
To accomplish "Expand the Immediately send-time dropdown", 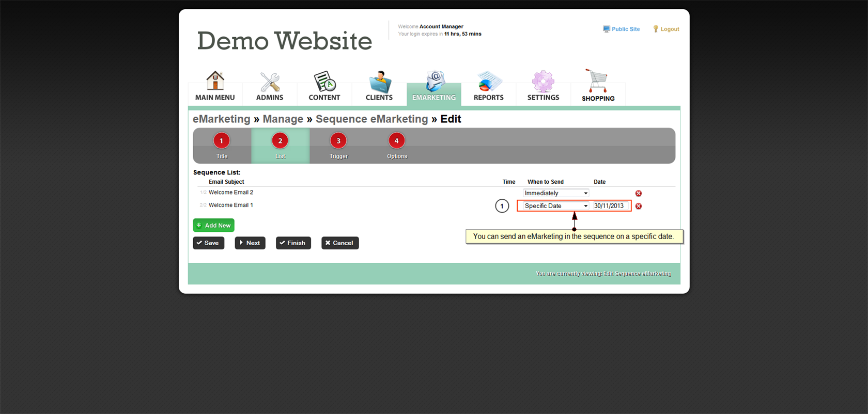I will coord(556,193).
